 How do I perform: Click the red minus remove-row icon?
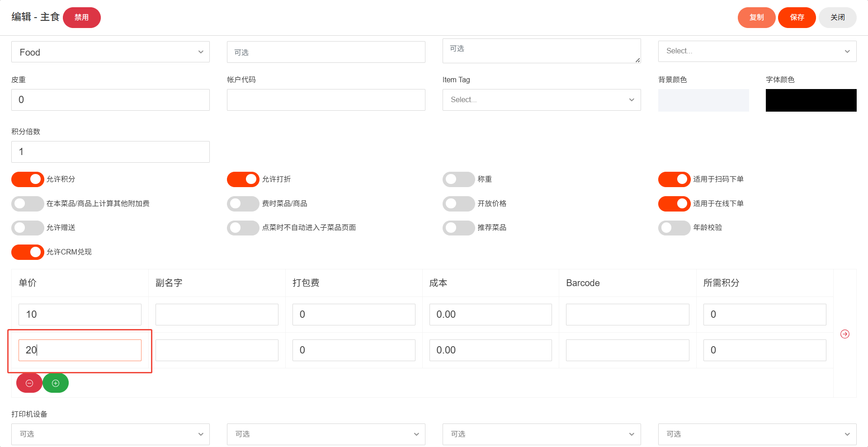[x=29, y=383]
